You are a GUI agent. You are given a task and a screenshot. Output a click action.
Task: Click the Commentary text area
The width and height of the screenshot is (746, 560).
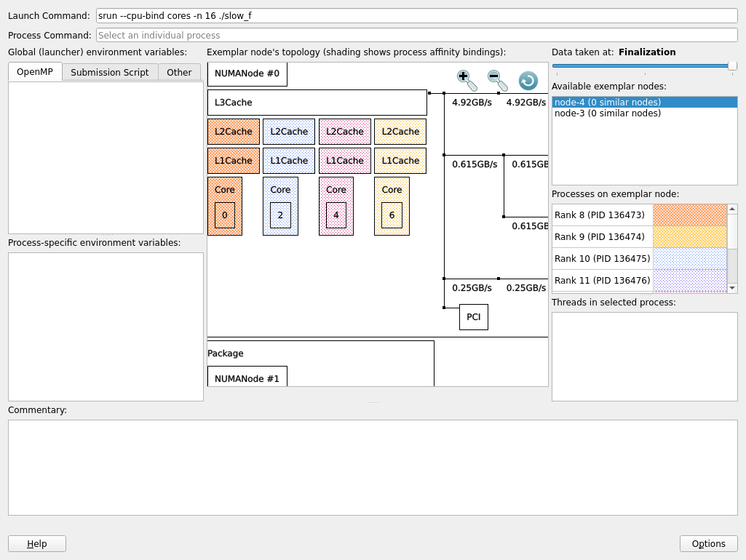pos(373,468)
